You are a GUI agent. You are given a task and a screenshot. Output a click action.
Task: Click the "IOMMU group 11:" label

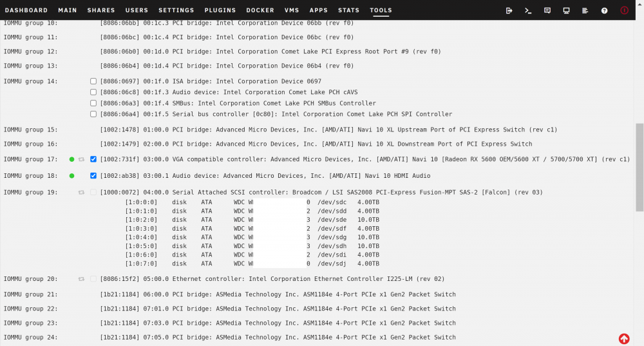click(31, 37)
